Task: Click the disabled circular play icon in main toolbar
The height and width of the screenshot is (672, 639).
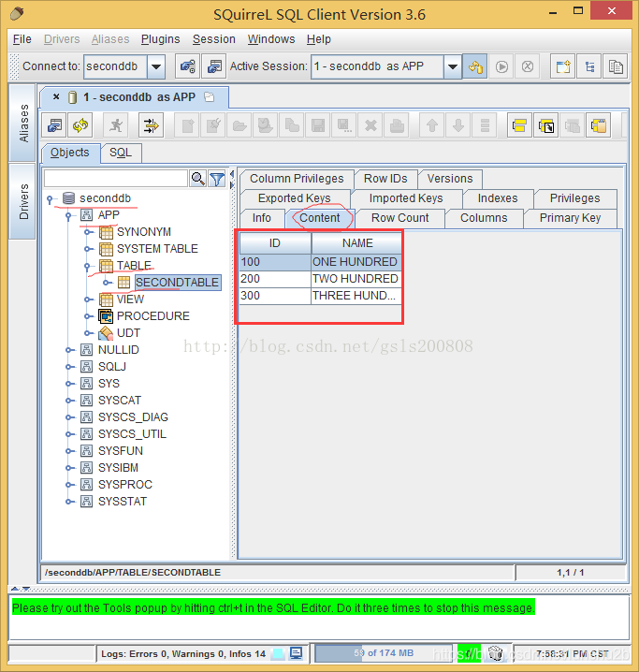Action: [501, 66]
